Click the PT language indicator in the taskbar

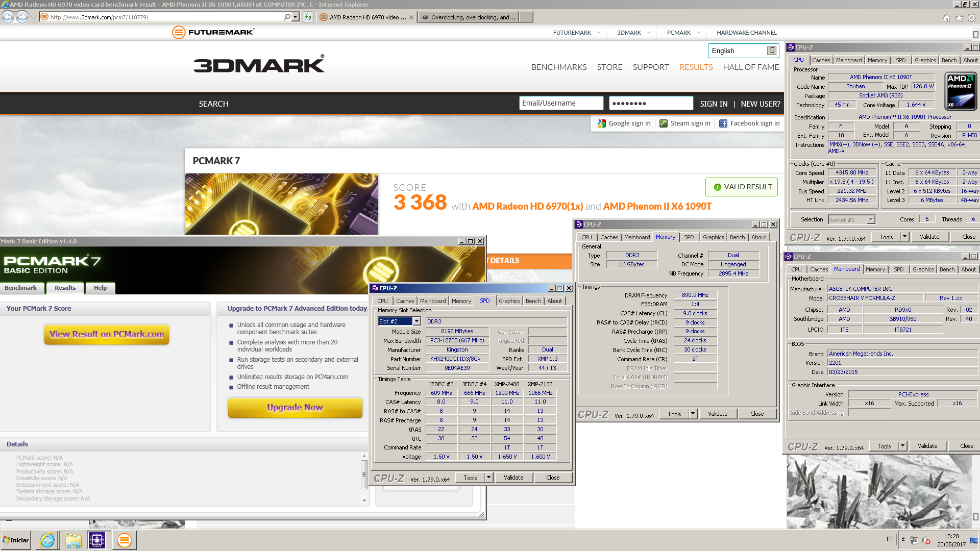[890, 539]
